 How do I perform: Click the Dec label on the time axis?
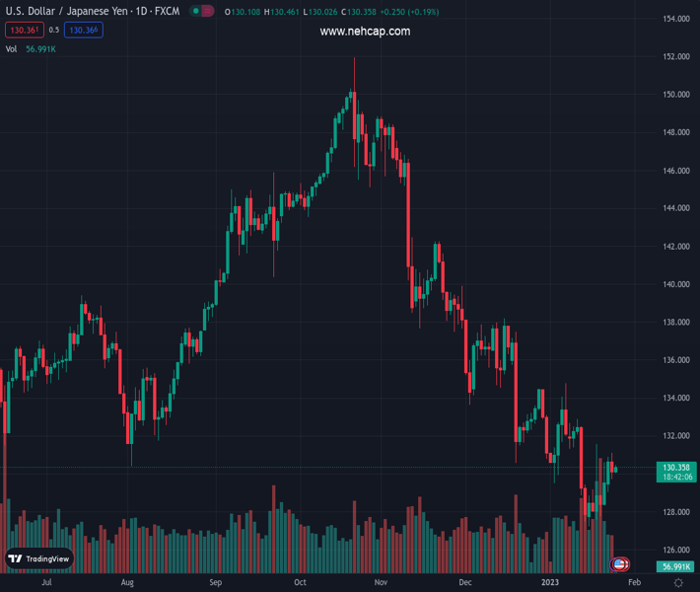coord(465,583)
